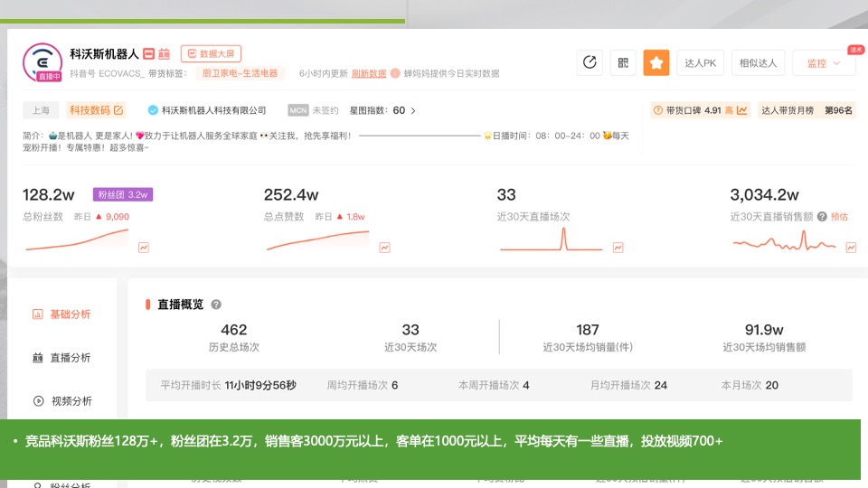This screenshot has width=868, height=488.
Task: Open the 总粉丝数 trend chart icon
Action: tap(144, 248)
